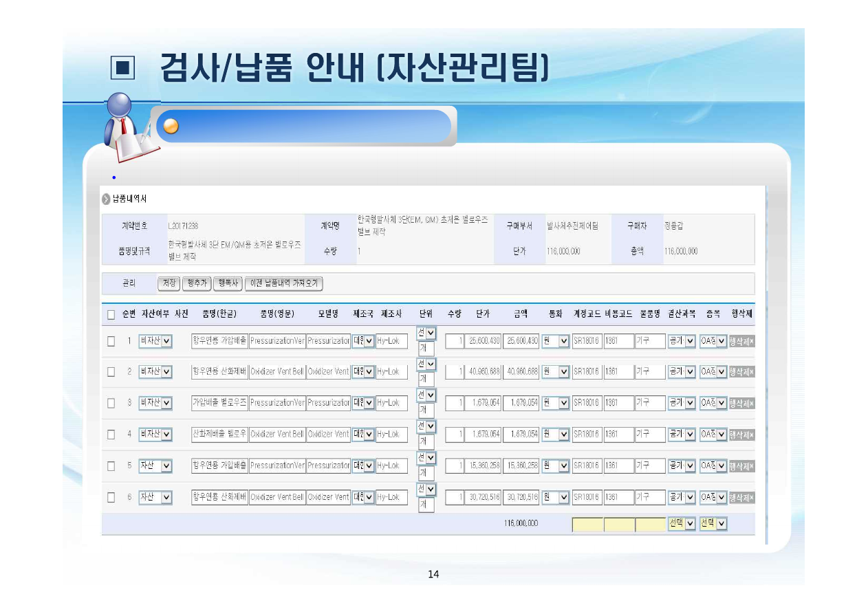Delete row 1 with 행삭제 button

(741, 341)
